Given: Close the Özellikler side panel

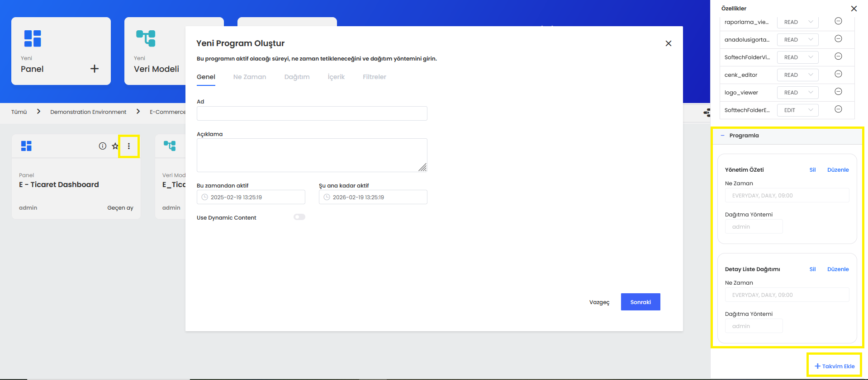Looking at the screenshot, I should pos(854,9).
